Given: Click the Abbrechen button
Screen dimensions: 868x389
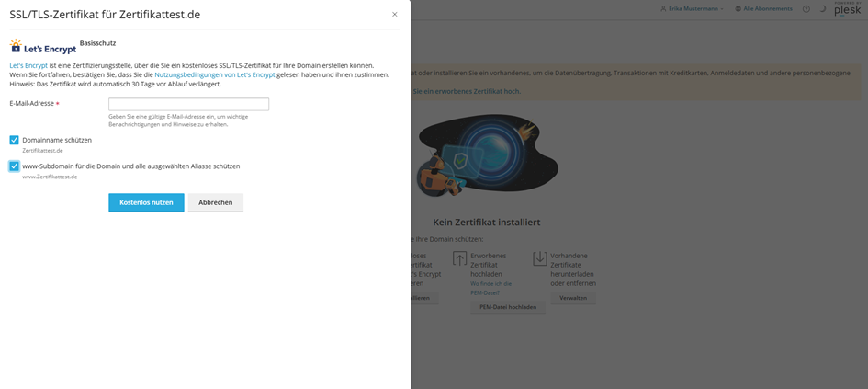Looking at the screenshot, I should pos(216,202).
